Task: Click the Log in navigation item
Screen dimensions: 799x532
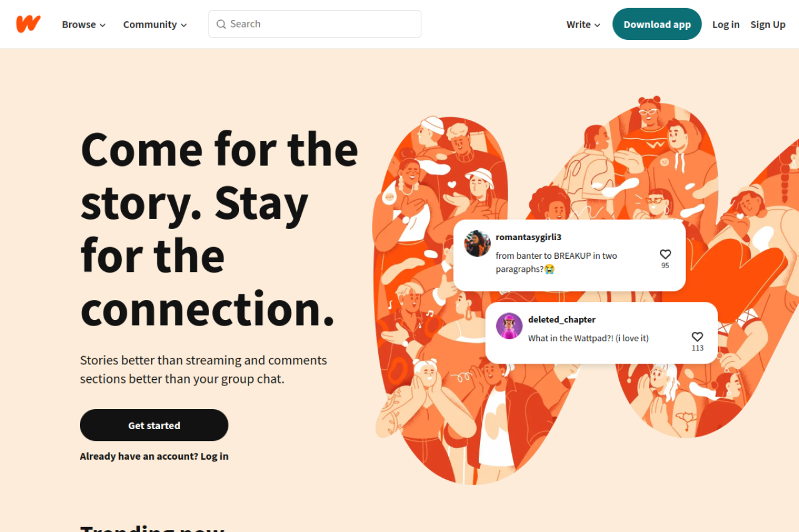Action: tap(725, 24)
